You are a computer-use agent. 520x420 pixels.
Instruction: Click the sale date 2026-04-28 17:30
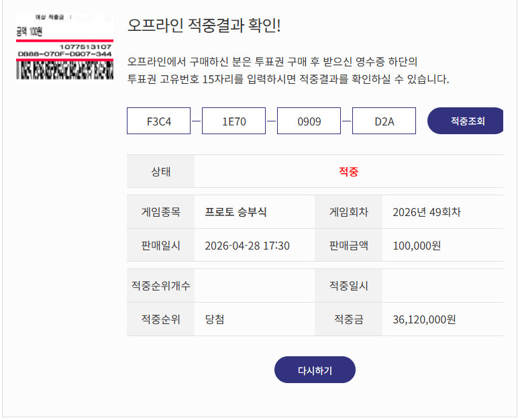pyautogui.click(x=247, y=246)
